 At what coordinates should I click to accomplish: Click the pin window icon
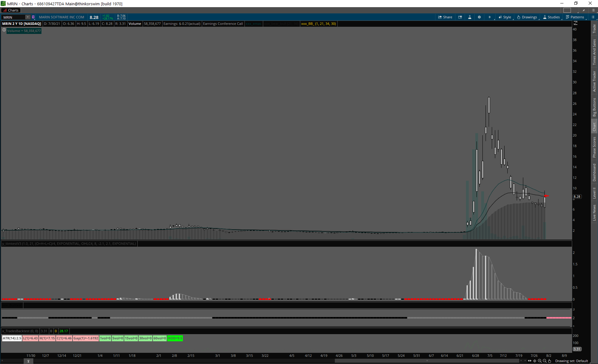584,10
